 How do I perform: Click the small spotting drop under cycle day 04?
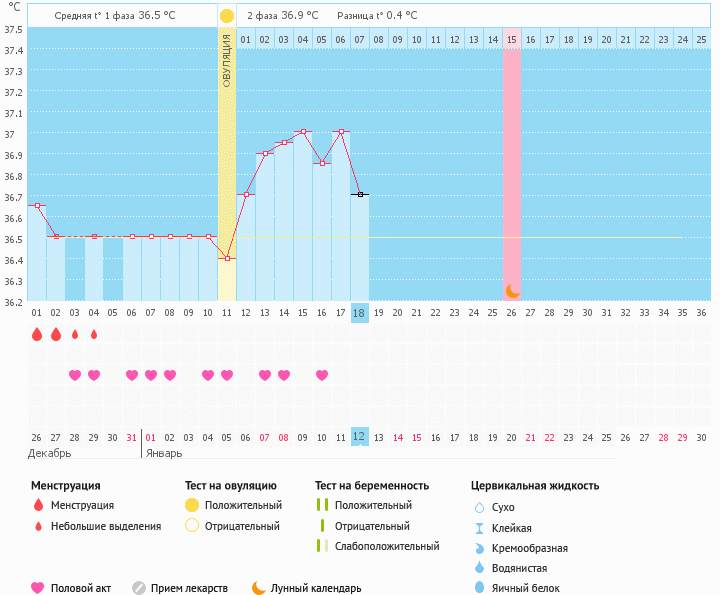[94, 334]
